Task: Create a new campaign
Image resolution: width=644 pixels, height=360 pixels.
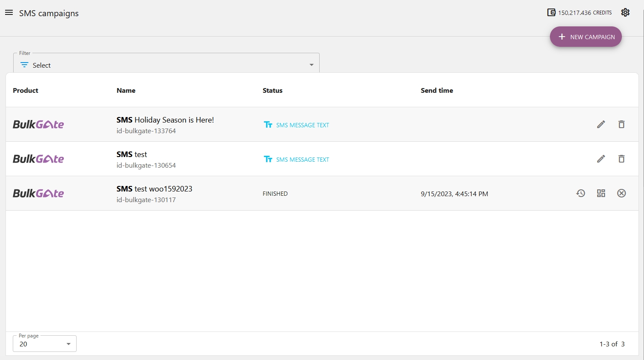Action: point(586,37)
